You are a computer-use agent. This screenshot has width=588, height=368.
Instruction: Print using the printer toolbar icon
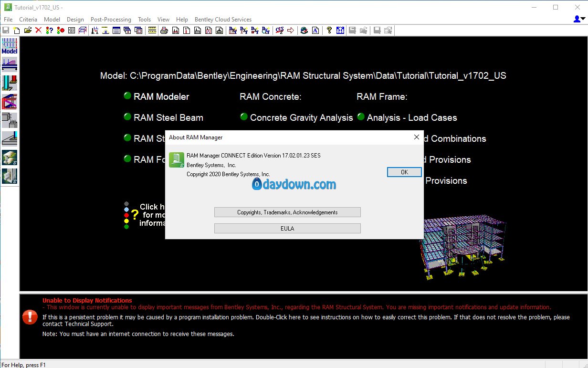click(164, 31)
